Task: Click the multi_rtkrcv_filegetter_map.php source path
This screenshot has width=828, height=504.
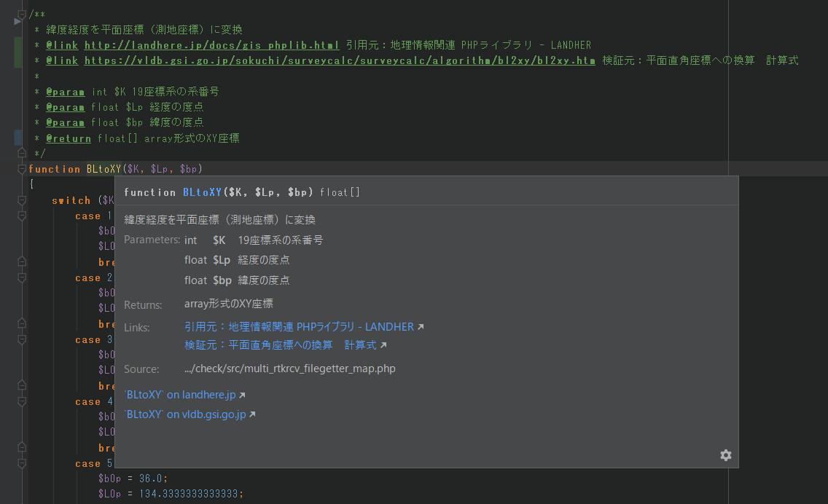Action: coord(292,369)
